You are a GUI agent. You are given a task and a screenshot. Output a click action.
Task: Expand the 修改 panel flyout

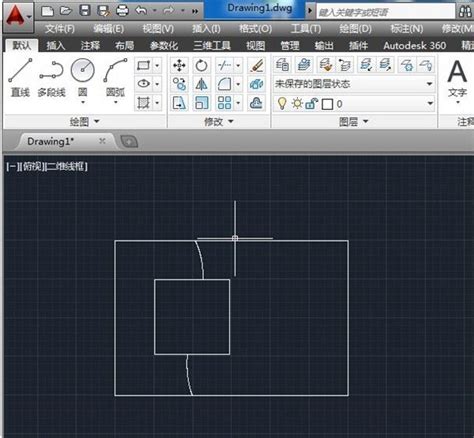219,122
